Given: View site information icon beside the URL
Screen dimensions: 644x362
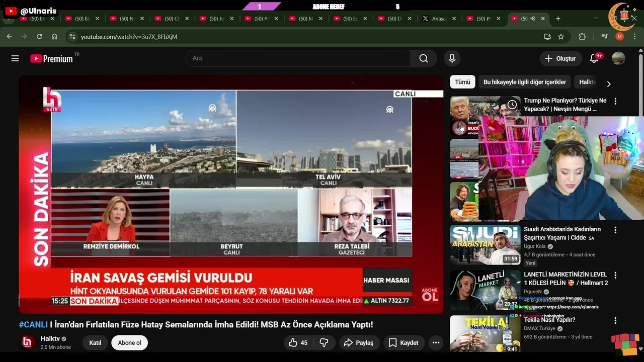Looking at the screenshot, I should pos(72,37).
